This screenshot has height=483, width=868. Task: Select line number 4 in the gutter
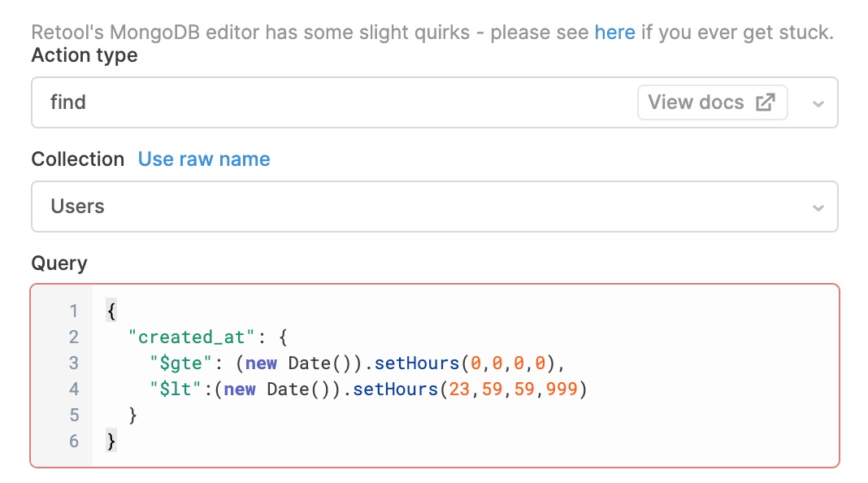(x=74, y=389)
